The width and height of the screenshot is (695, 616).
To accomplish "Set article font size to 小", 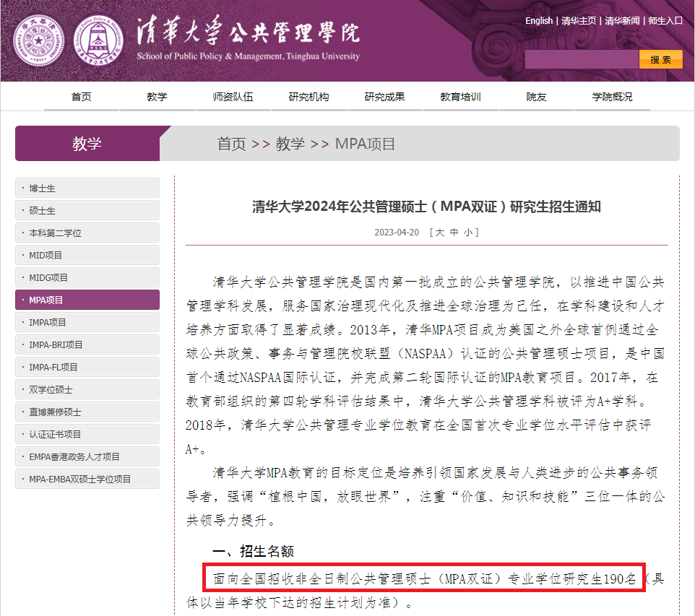I will point(468,233).
